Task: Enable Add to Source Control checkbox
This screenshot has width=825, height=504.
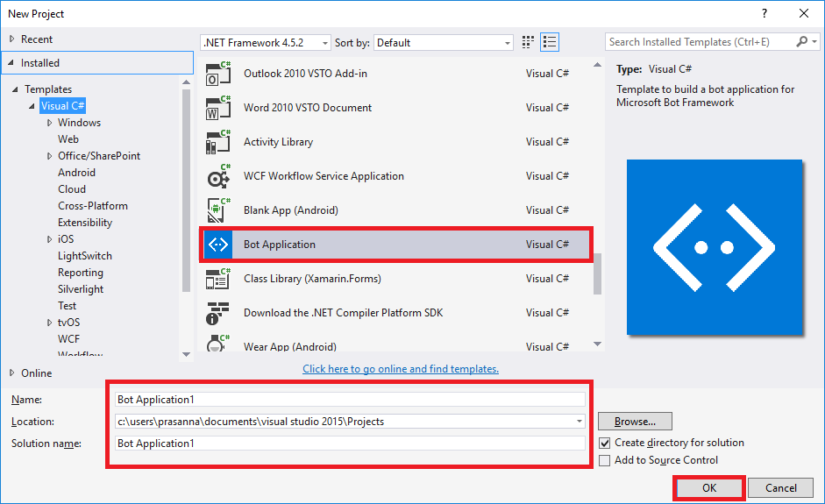Action: 605,460
